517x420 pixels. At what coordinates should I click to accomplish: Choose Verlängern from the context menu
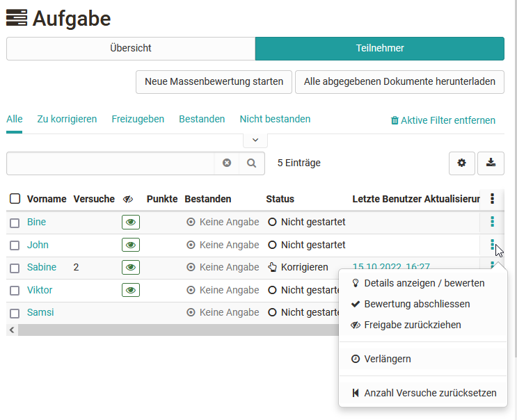click(387, 359)
